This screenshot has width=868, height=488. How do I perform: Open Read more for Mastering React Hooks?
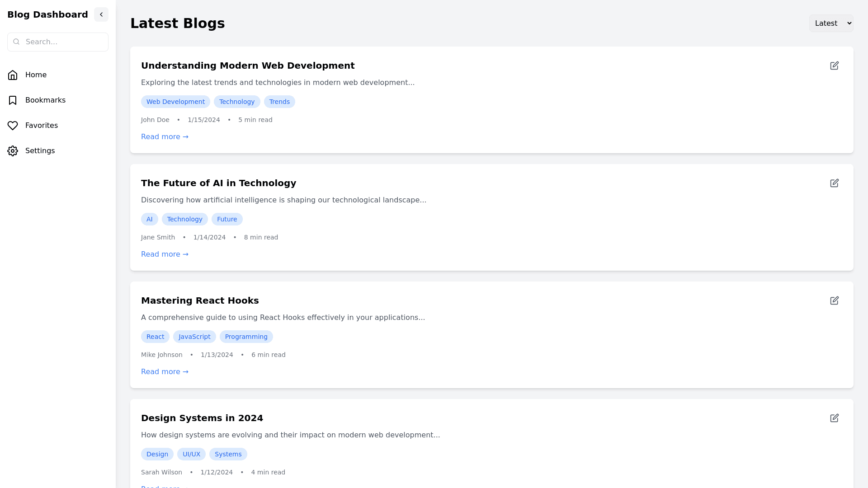coord(165,372)
